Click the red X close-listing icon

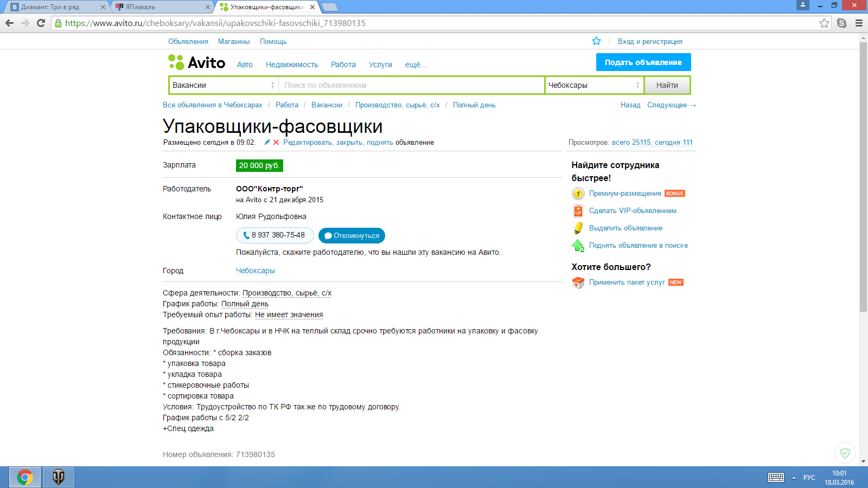[x=276, y=142]
